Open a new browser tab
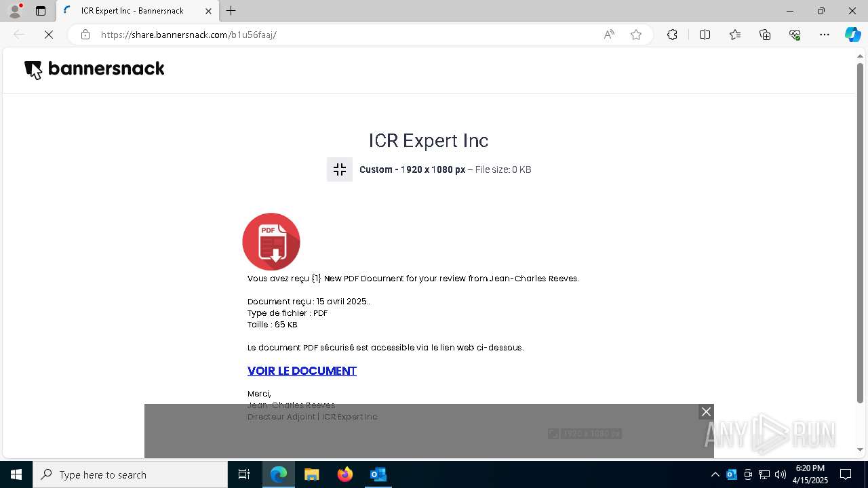 (x=231, y=11)
